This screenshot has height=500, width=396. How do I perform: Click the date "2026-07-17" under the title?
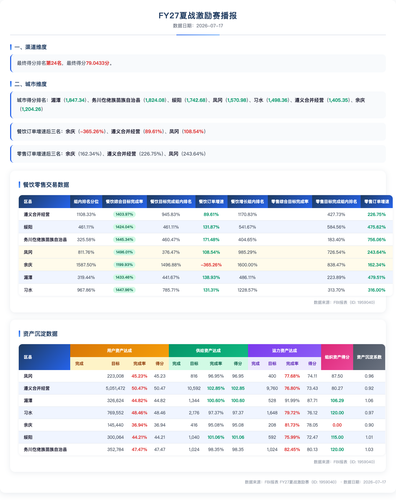click(x=210, y=26)
